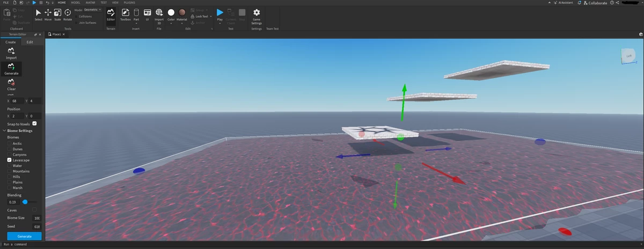This screenshot has width=644, height=249.
Task: Toggle the Snap to Voxels checkbox
Action: click(34, 123)
